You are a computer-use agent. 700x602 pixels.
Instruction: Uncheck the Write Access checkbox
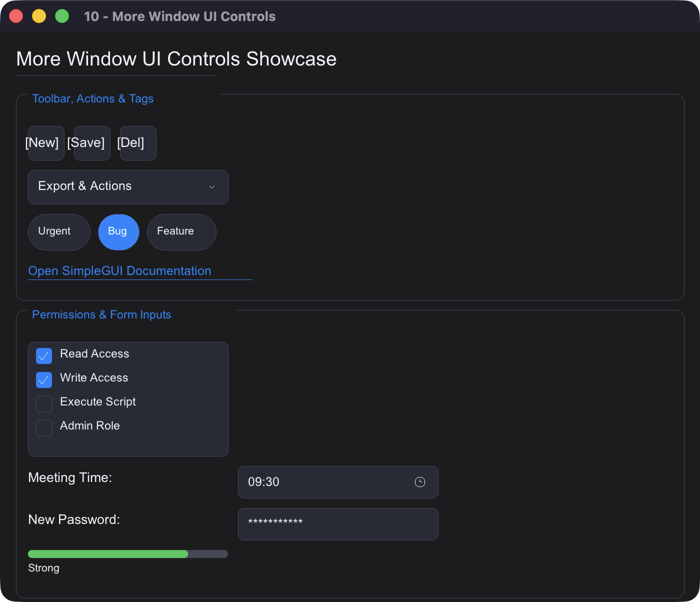44,379
